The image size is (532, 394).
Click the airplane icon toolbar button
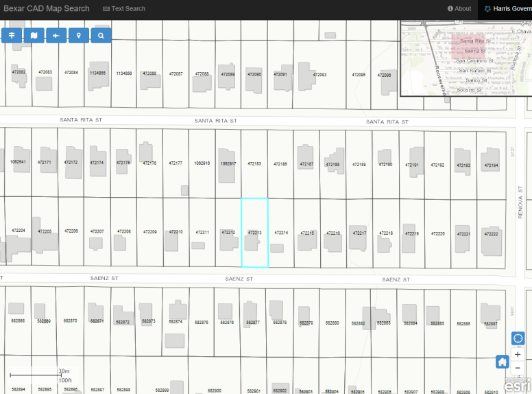click(56, 36)
